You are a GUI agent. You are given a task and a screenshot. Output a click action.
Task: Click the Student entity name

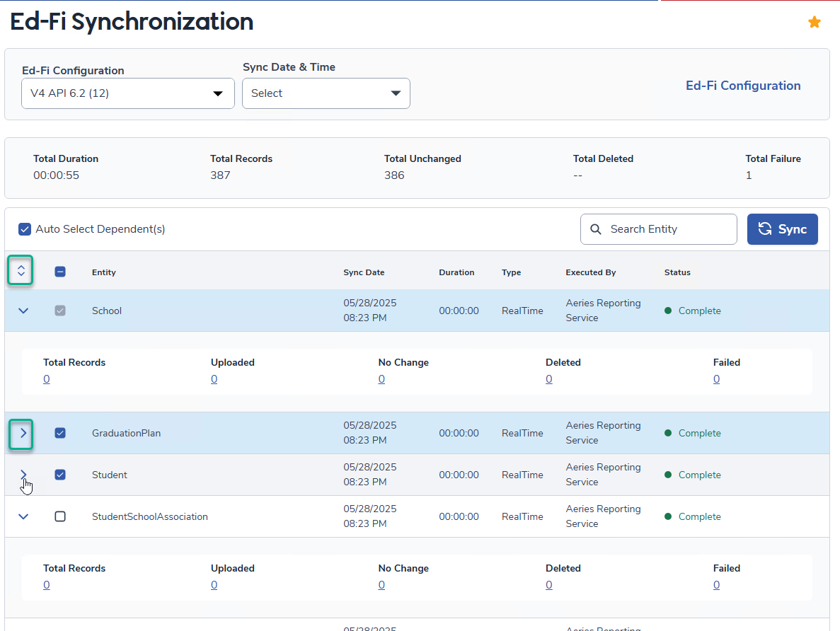pyautogui.click(x=109, y=475)
